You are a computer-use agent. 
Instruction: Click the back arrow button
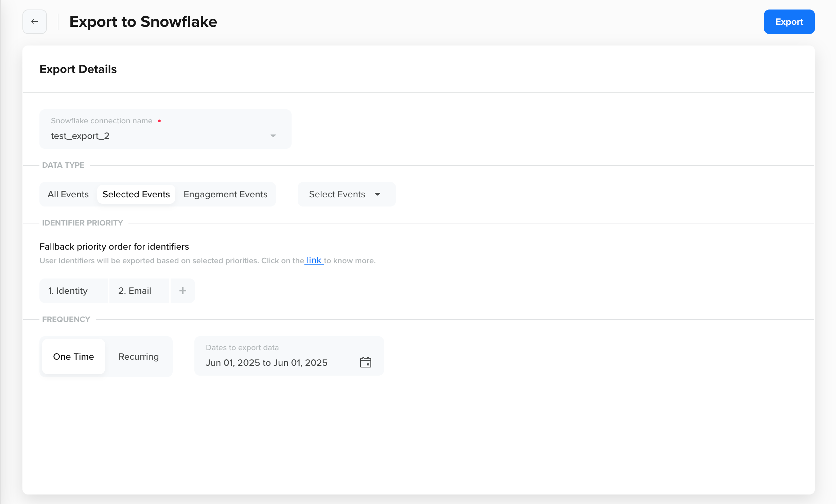tap(34, 22)
